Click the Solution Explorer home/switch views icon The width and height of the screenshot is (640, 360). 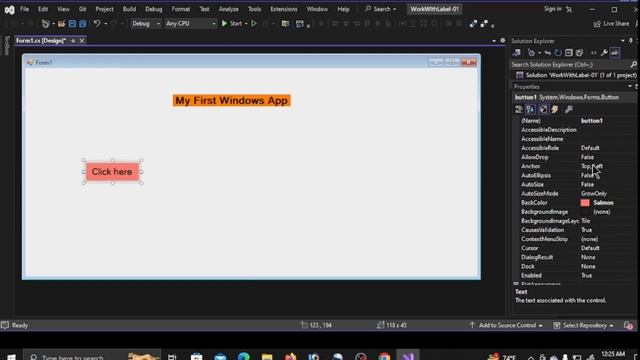click(517, 53)
